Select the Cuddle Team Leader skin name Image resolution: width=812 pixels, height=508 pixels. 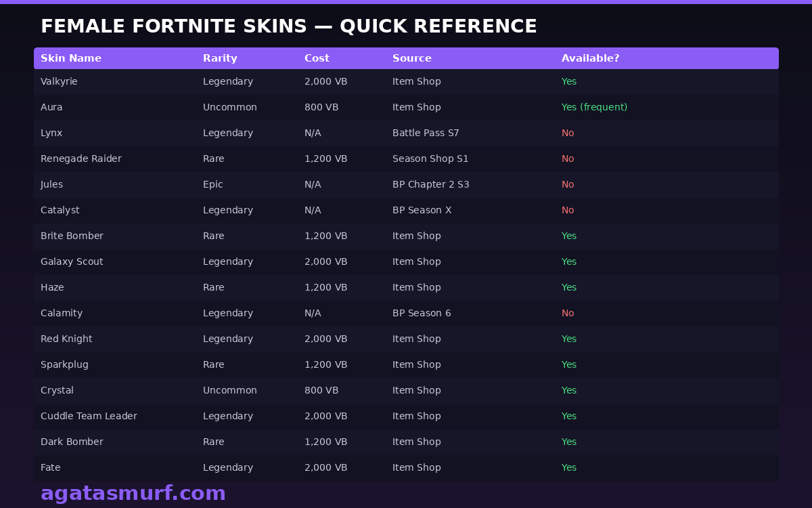89,416
